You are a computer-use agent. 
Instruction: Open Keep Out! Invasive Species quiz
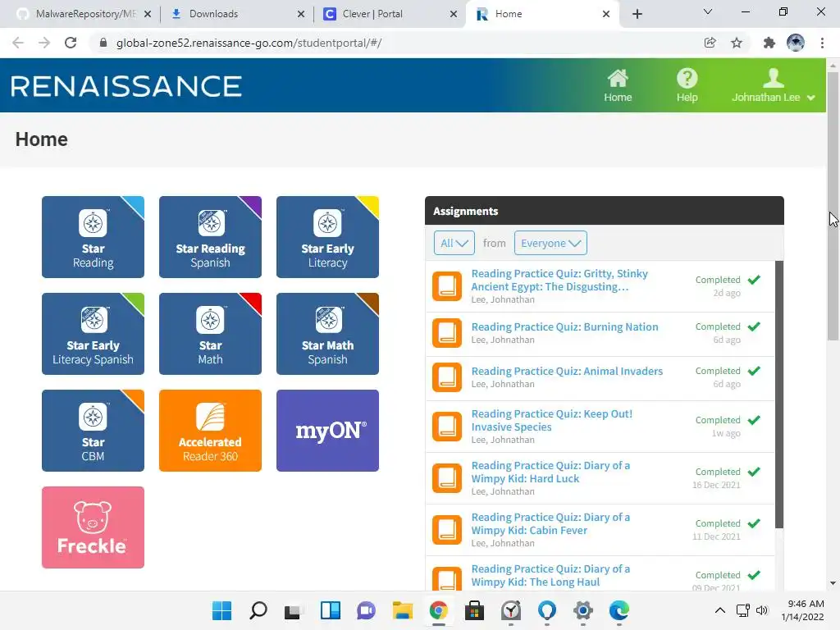(x=552, y=421)
